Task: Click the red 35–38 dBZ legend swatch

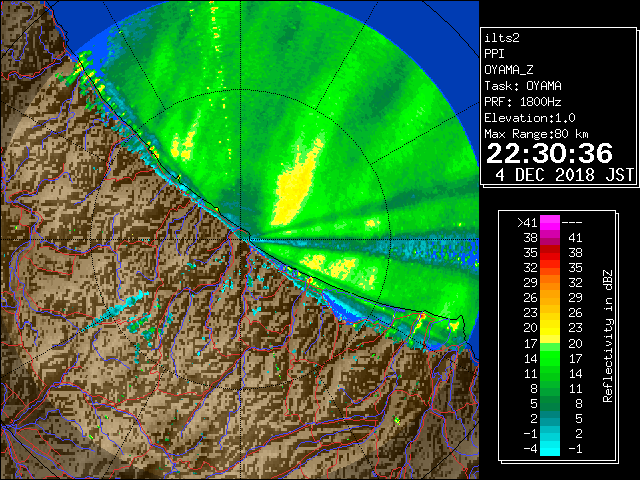Action: pyautogui.click(x=550, y=253)
